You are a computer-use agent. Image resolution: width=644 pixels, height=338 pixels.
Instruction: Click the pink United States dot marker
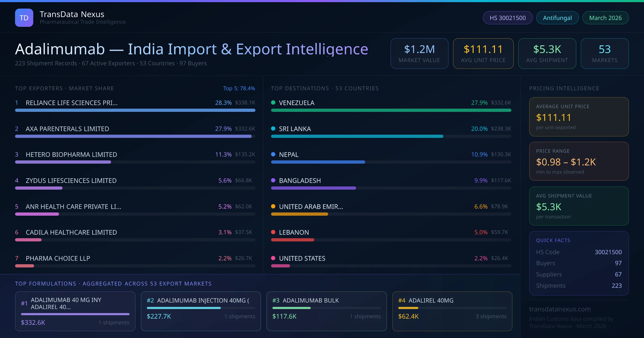(x=273, y=258)
